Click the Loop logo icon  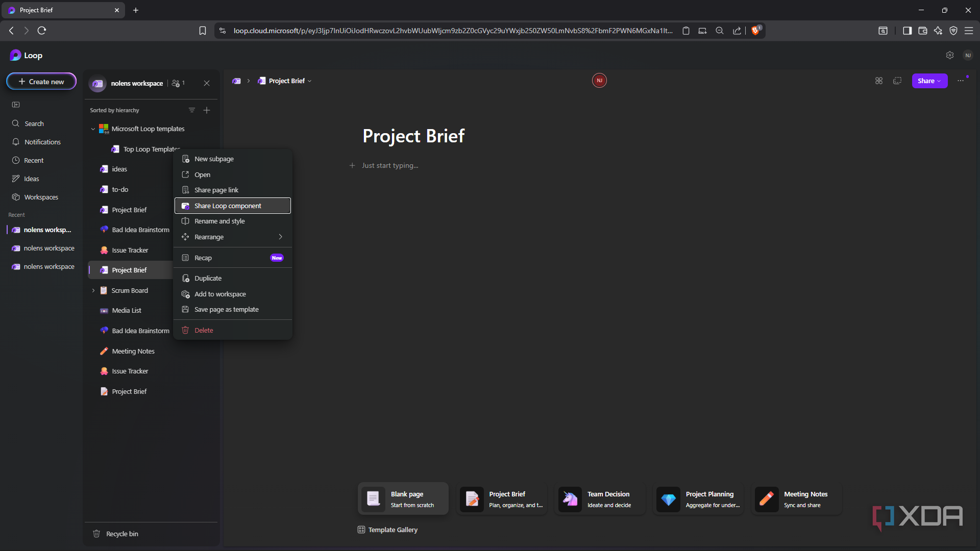click(15, 55)
